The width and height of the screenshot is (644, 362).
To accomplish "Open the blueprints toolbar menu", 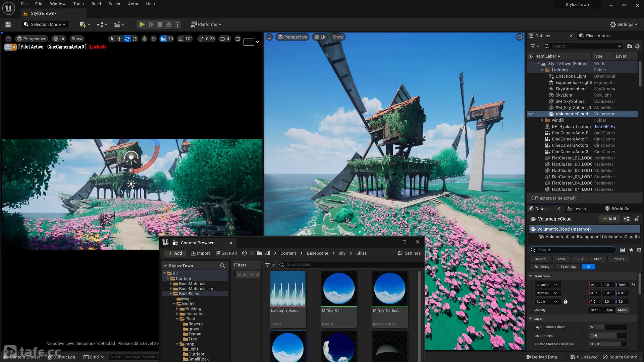I will point(102,24).
